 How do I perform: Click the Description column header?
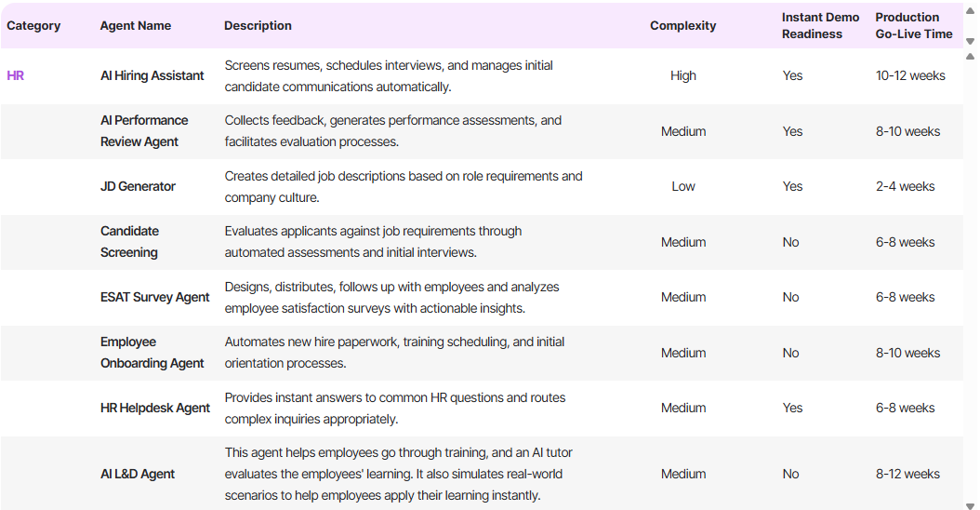[258, 26]
